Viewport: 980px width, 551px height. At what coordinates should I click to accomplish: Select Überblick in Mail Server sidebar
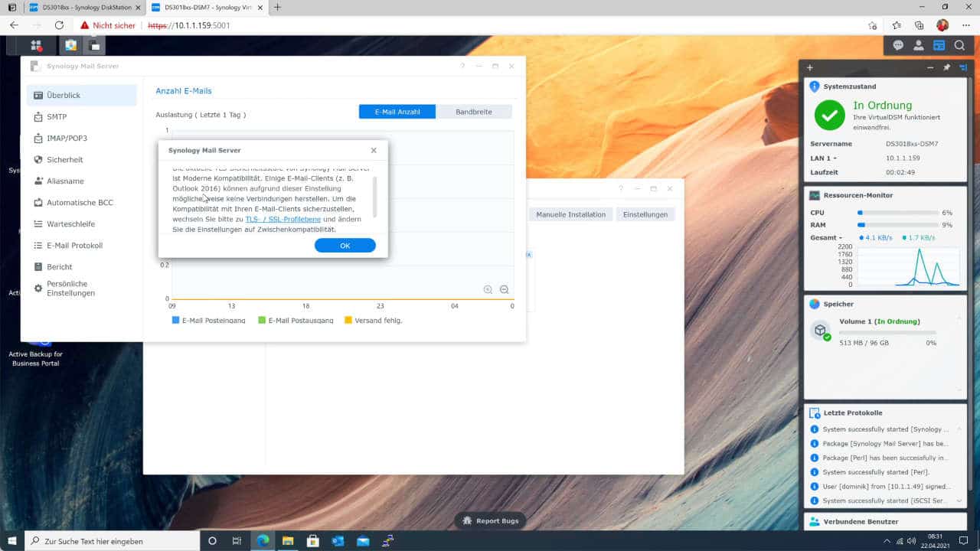pos(81,96)
